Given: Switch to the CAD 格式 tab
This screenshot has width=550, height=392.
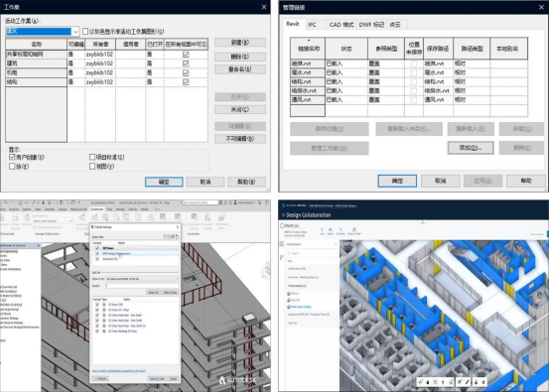Looking at the screenshot, I should coord(342,25).
